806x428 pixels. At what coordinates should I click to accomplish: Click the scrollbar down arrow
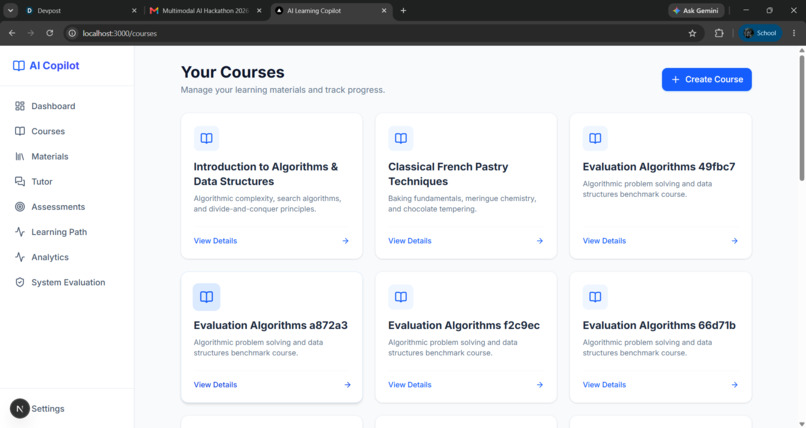[x=801, y=424]
